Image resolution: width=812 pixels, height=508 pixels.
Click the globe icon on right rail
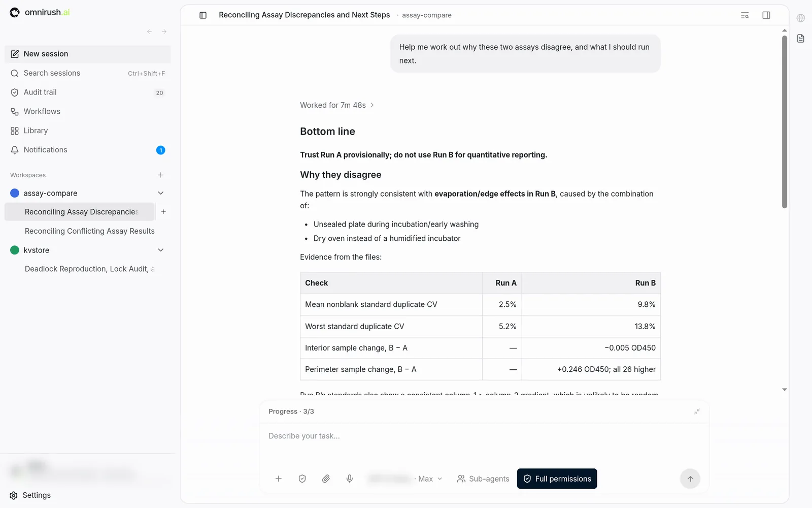coord(801,18)
